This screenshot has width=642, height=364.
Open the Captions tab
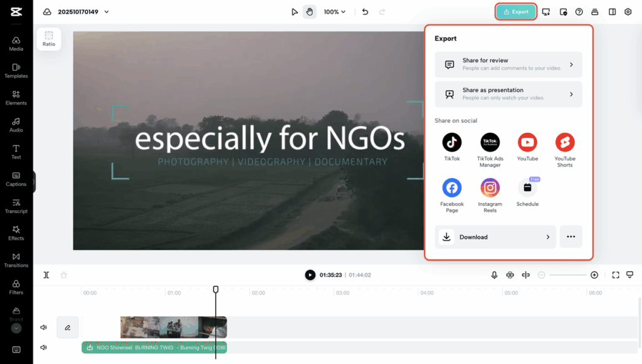coord(16,179)
